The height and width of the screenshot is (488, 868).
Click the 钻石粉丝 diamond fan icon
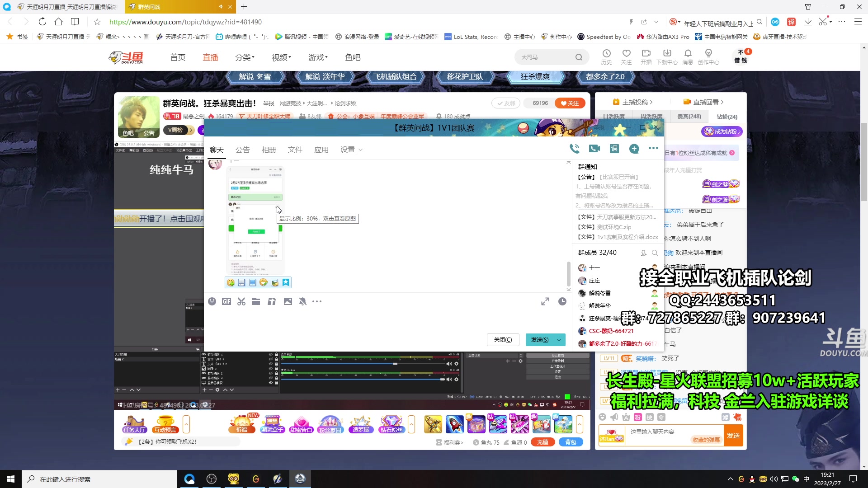(x=392, y=425)
